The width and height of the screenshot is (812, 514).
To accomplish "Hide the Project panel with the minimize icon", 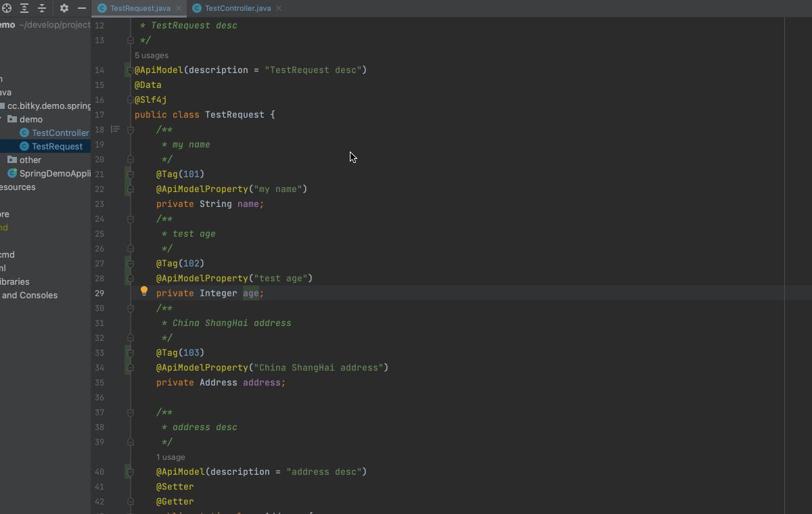I will click(81, 8).
